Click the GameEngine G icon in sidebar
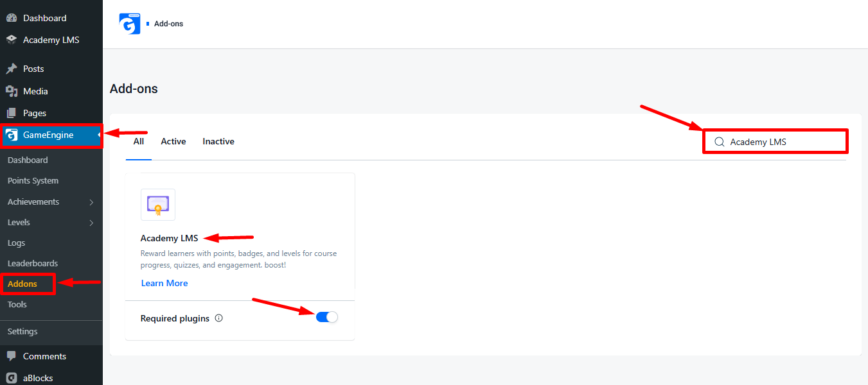Image resolution: width=868 pixels, height=385 pixels. (x=12, y=135)
